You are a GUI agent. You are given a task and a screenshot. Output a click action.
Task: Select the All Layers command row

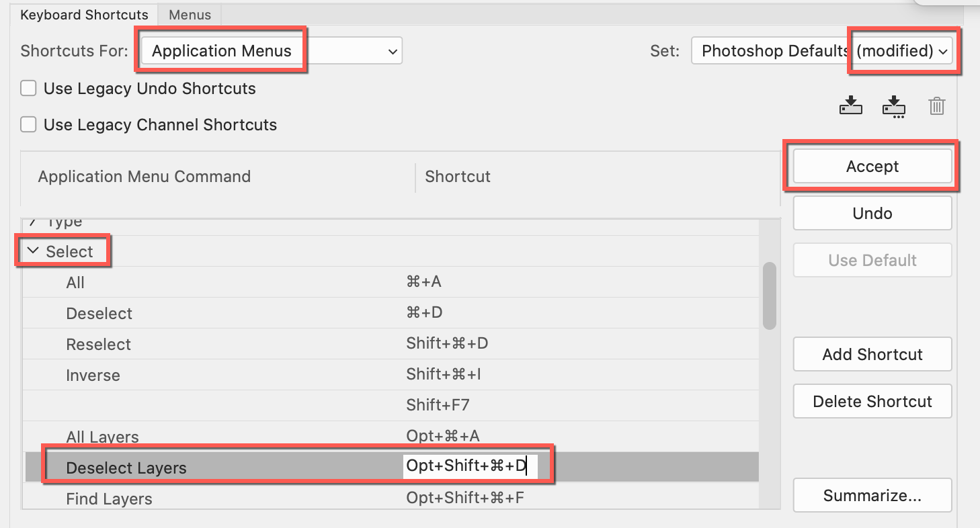[202, 436]
